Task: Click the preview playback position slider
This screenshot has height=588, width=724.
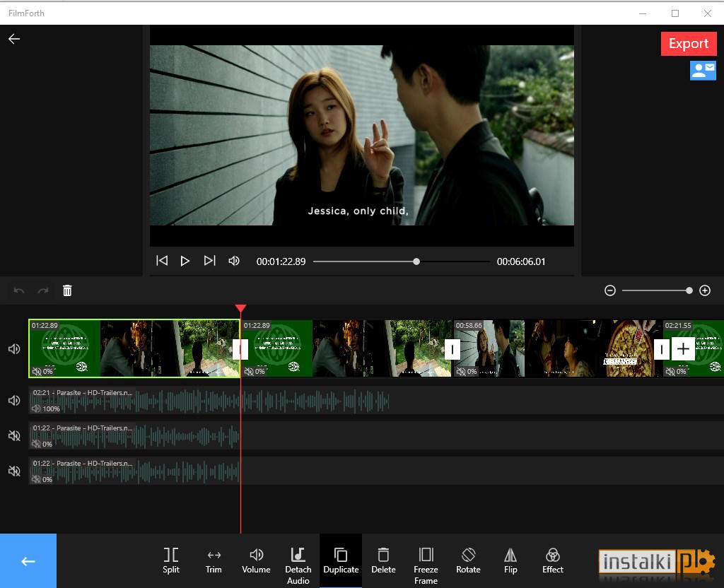Action: (402, 261)
